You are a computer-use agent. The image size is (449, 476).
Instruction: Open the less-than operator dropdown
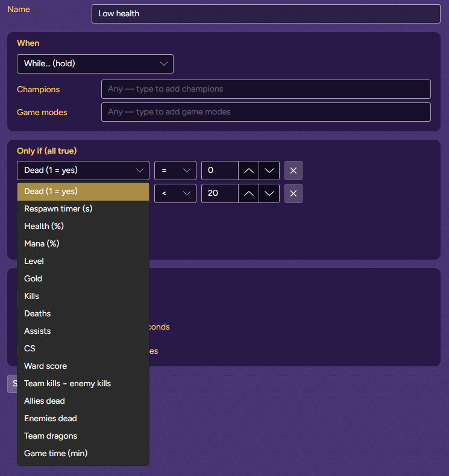point(175,193)
